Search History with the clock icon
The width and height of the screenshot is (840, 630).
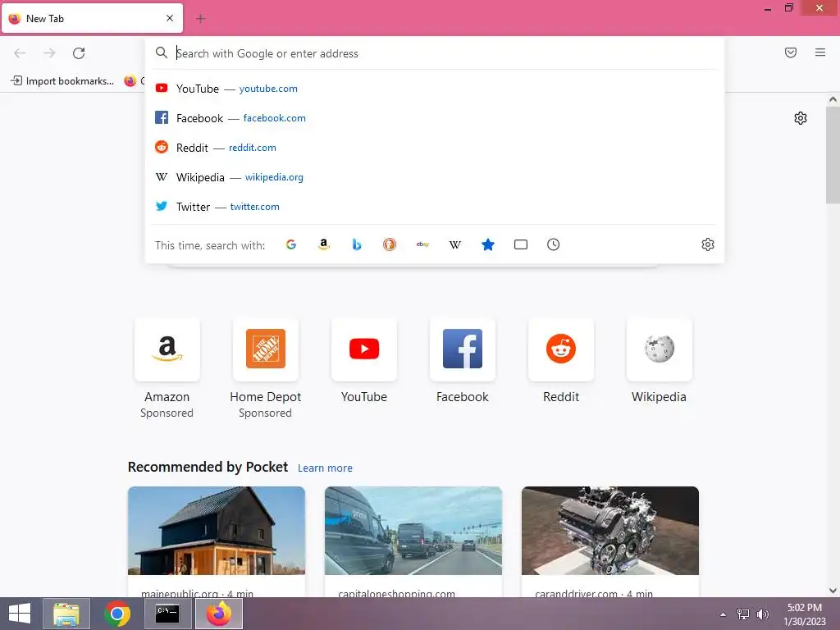click(554, 244)
